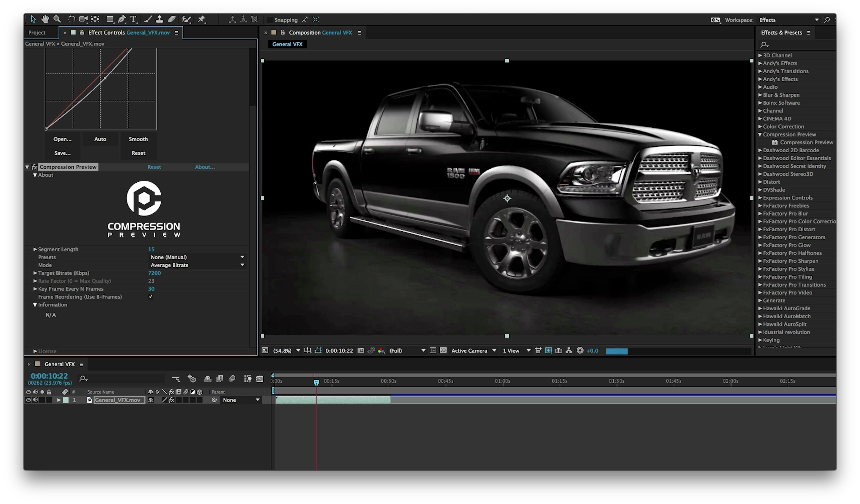Toggle the Composition viewer panel lock
860x504 pixels.
pos(283,32)
